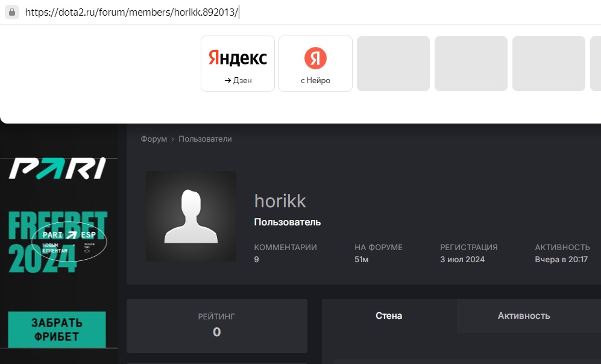This screenshot has width=601, height=364.
Task: Click the dota2.ru URL address field
Action: tap(133, 13)
